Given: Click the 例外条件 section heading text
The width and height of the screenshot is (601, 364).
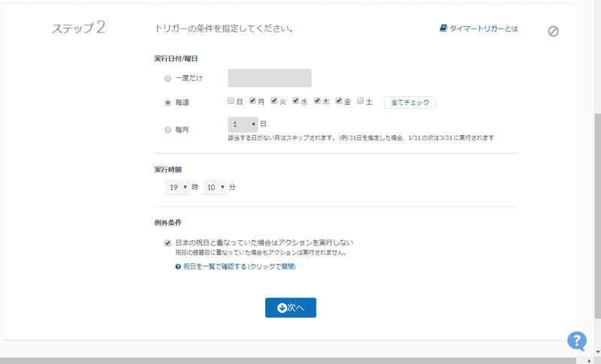Looking at the screenshot, I should tap(168, 223).
